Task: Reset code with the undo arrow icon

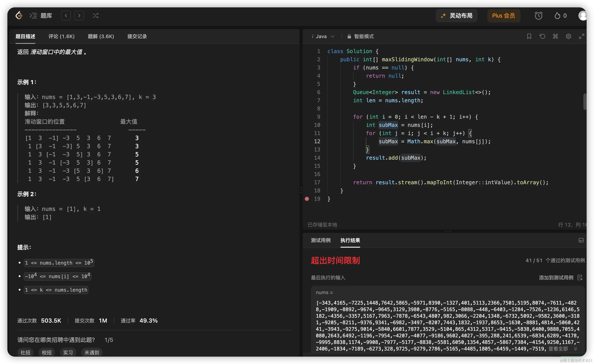Action: (x=542, y=36)
